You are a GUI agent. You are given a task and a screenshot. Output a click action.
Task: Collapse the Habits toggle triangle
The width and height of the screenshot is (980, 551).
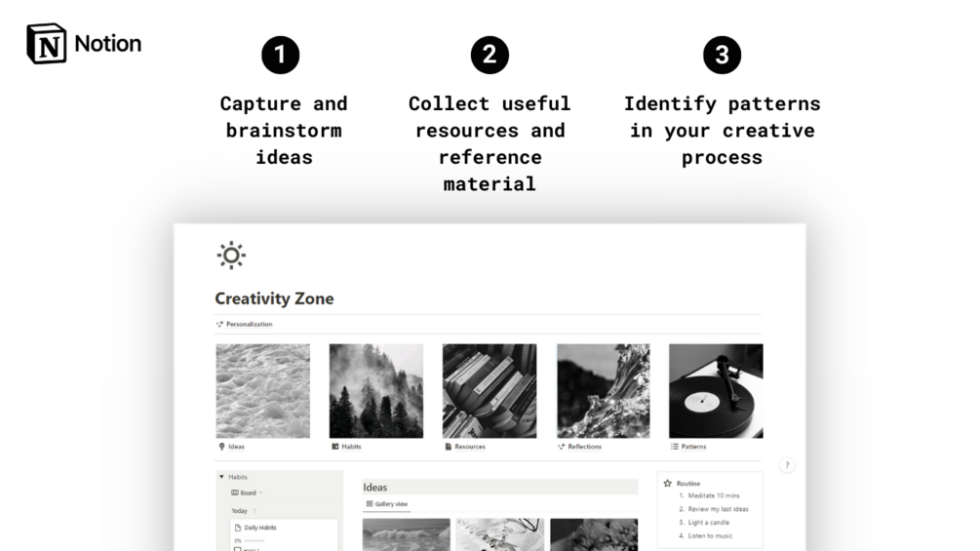222,477
